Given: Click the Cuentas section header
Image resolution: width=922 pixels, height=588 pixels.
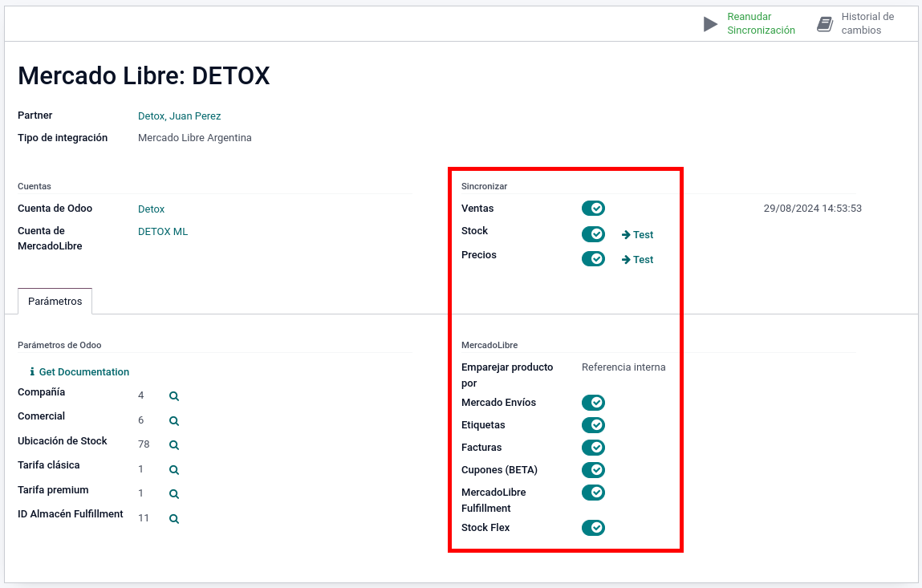Looking at the screenshot, I should (x=35, y=186).
